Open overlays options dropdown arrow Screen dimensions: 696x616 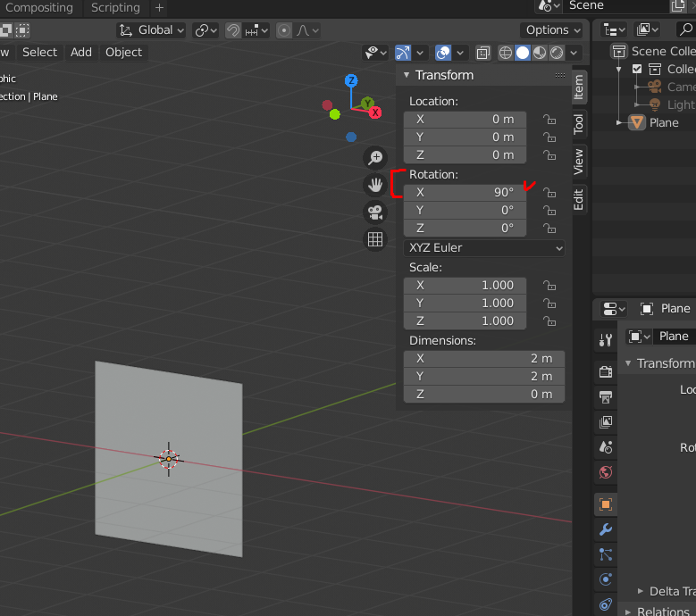click(460, 53)
